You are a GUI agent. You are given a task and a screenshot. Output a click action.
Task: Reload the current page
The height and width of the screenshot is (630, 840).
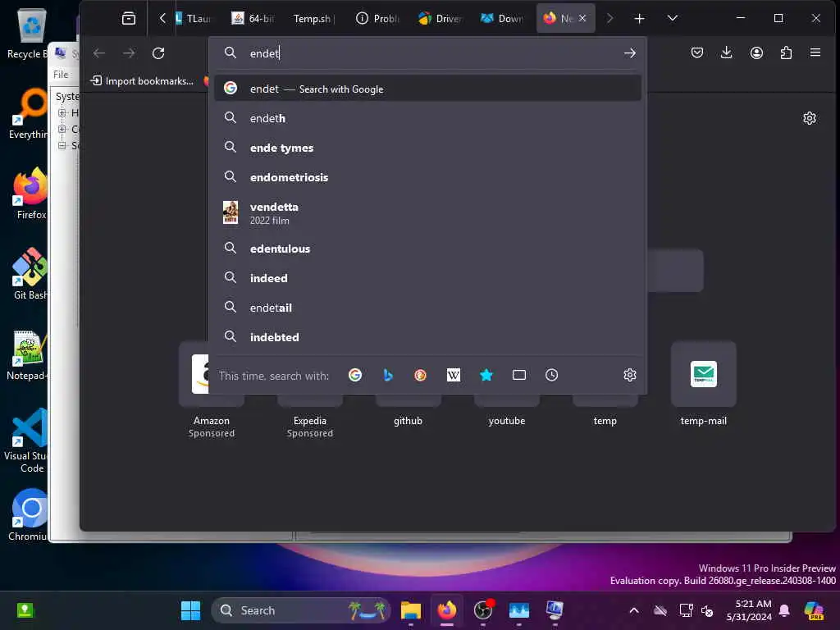pos(158,53)
